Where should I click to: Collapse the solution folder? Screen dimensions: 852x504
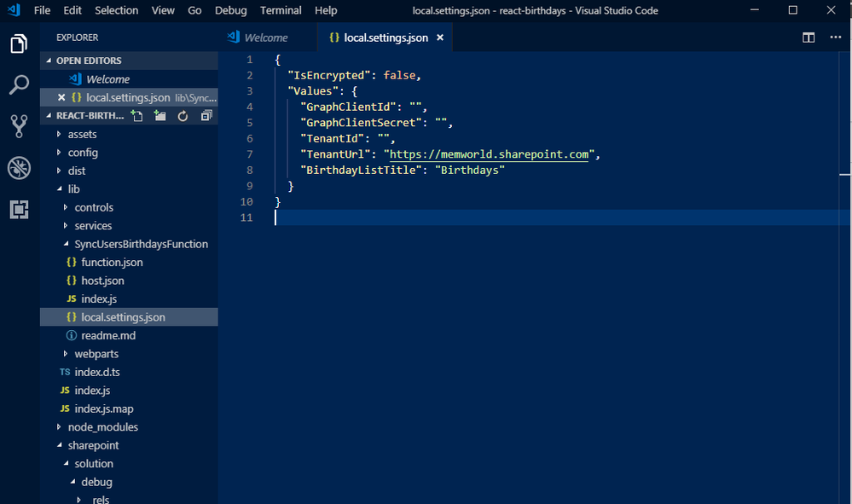(x=130, y=463)
